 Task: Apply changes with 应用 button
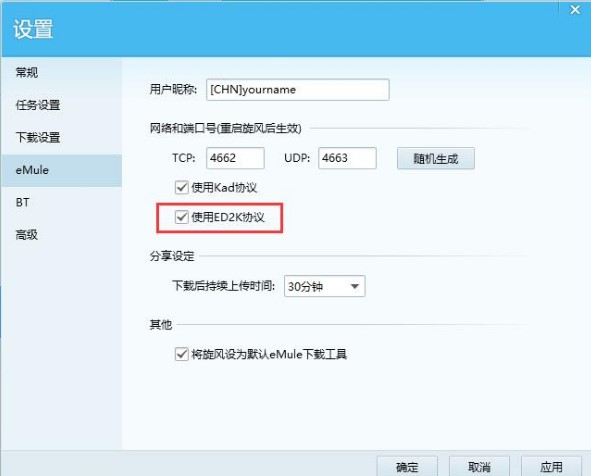[x=551, y=467]
